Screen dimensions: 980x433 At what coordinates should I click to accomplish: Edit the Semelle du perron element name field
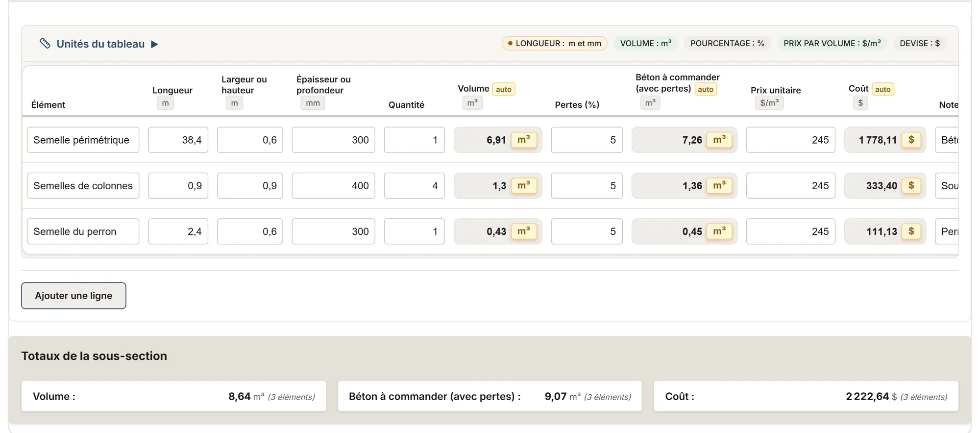click(83, 231)
